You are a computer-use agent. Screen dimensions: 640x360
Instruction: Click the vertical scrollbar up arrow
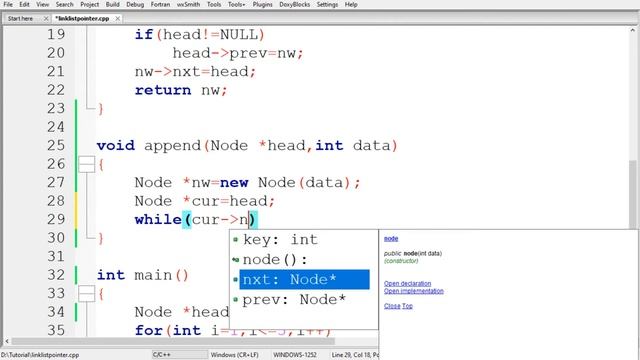[x=633, y=31]
